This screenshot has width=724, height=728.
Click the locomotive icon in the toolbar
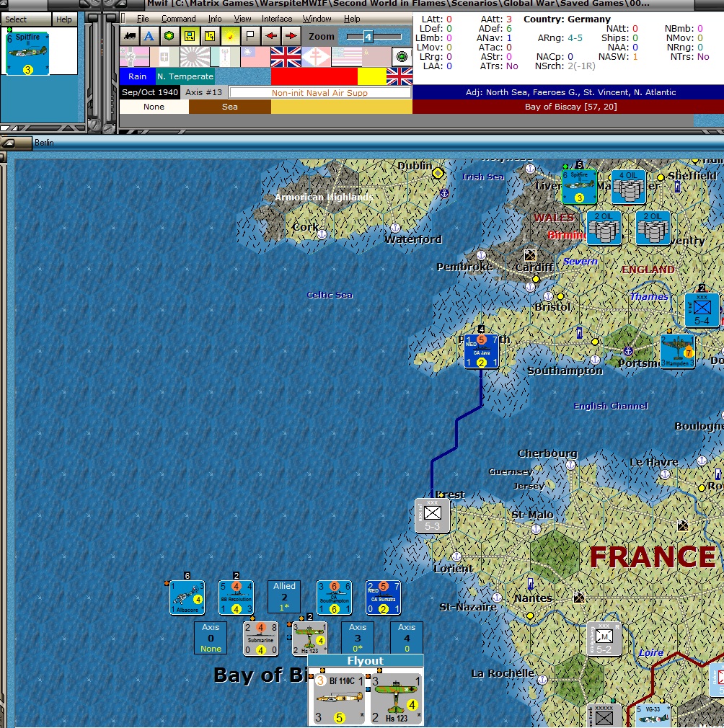pos(130,36)
